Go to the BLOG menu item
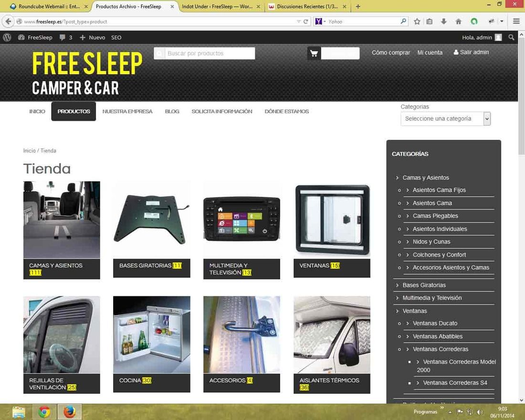 [x=172, y=111]
